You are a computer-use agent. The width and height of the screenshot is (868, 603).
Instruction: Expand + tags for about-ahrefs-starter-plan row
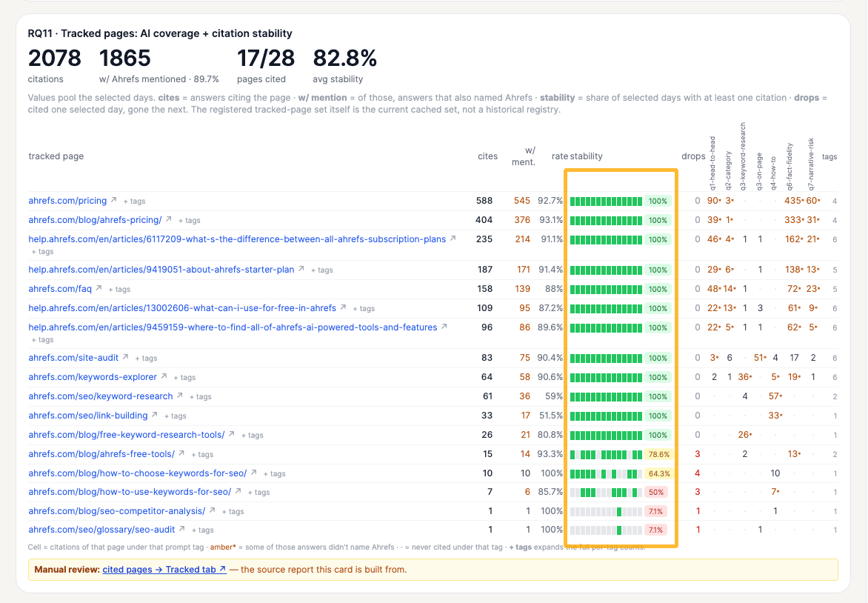point(321,270)
